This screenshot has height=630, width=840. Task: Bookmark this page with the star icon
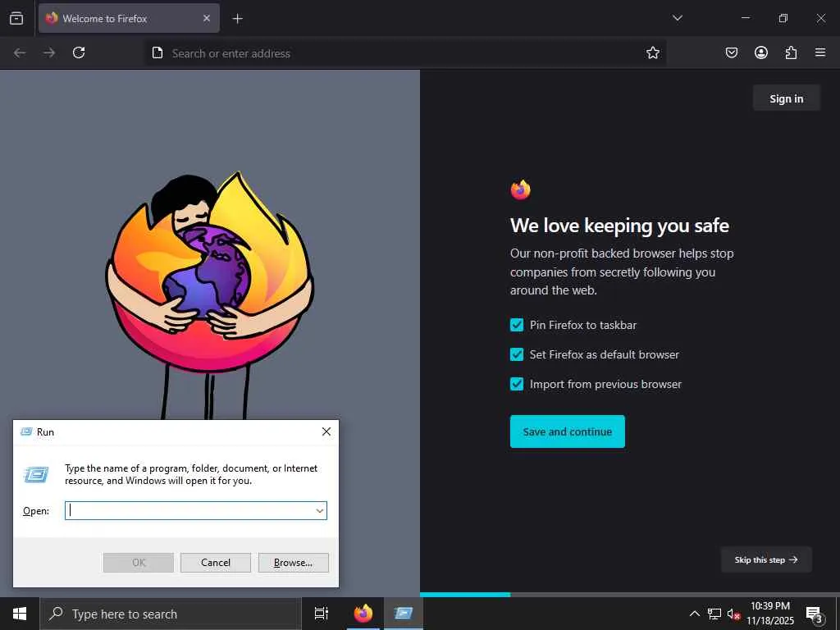pos(652,52)
